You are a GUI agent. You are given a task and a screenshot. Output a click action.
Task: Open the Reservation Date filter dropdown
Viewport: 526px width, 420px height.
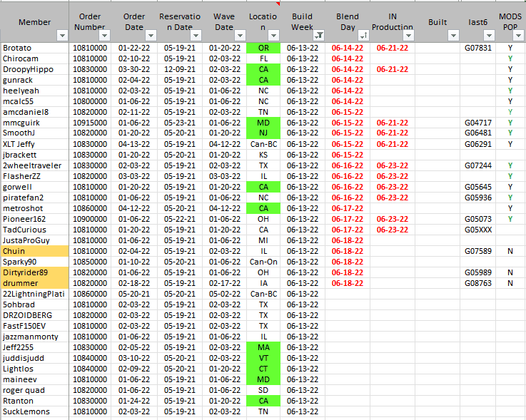[x=194, y=35]
